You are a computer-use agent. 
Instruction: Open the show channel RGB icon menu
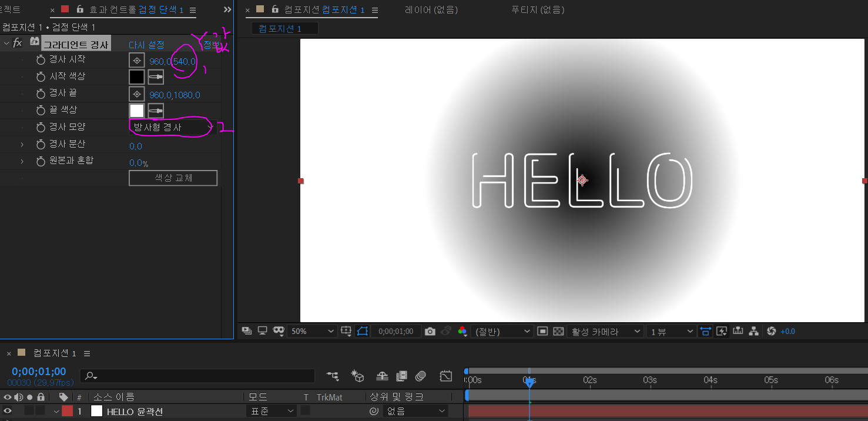pos(463,332)
